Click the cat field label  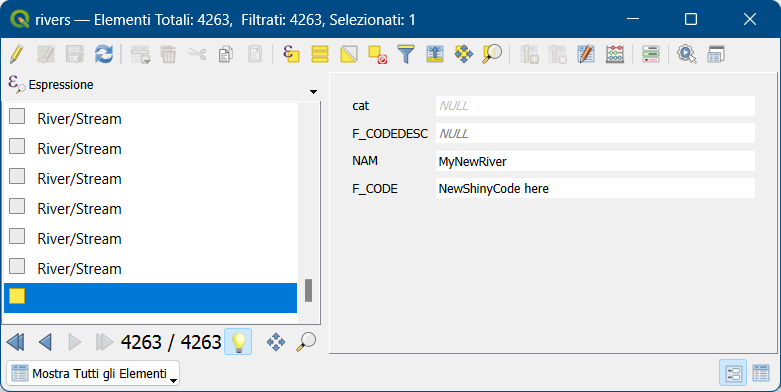361,106
